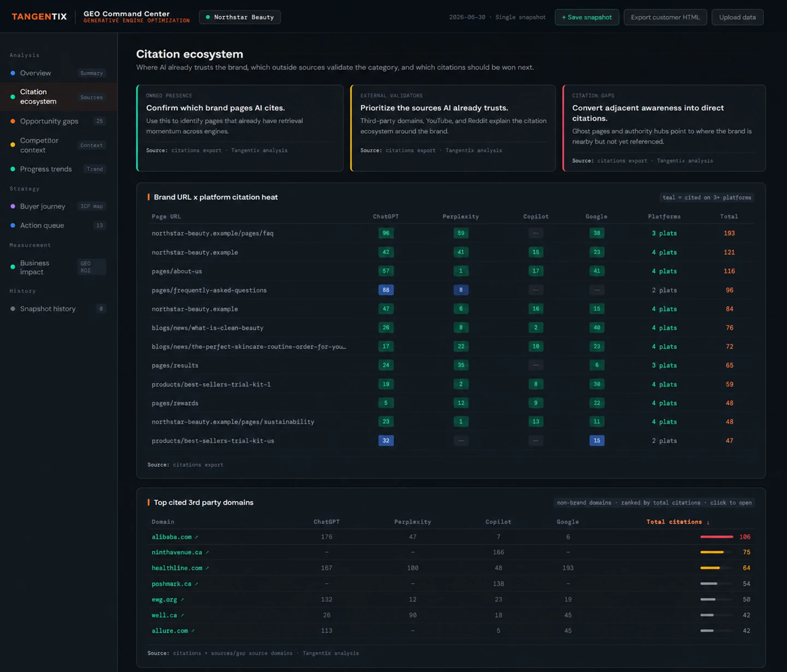787x672 pixels.
Task: Click blogs/news/what-is-clean-beauty URL
Action: click(208, 328)
